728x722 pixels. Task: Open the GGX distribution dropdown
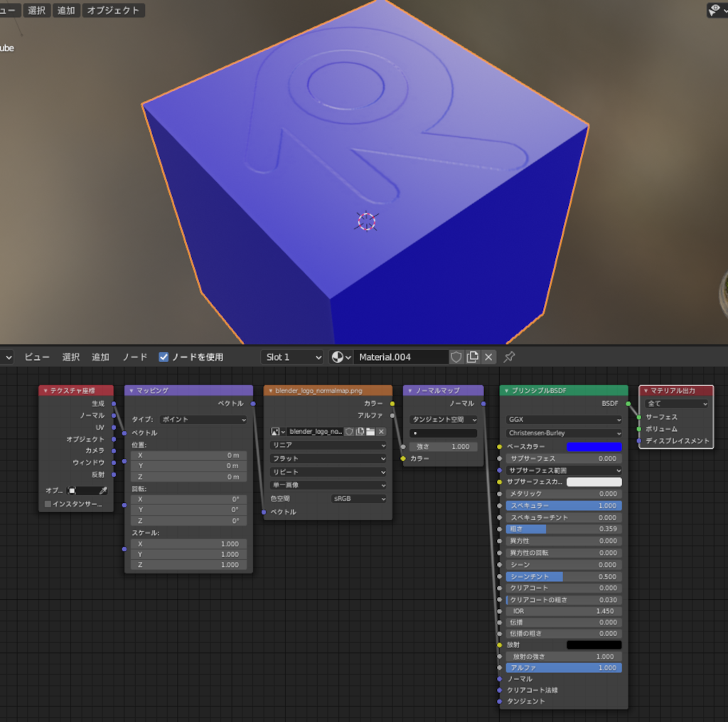coord(564,419)
